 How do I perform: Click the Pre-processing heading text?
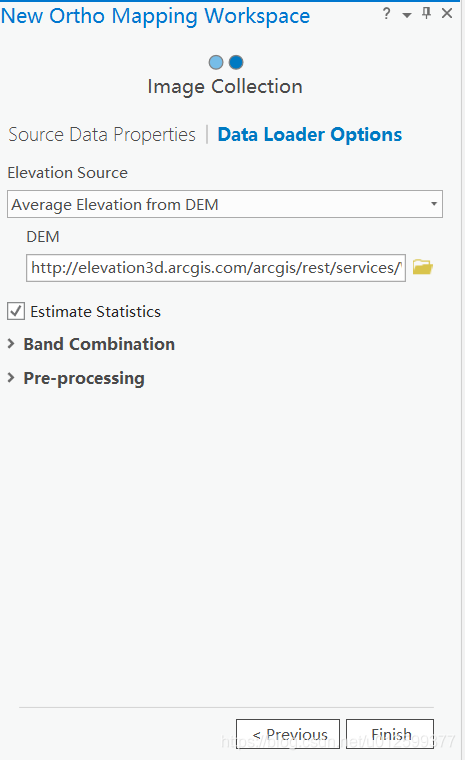click(84, 379)
